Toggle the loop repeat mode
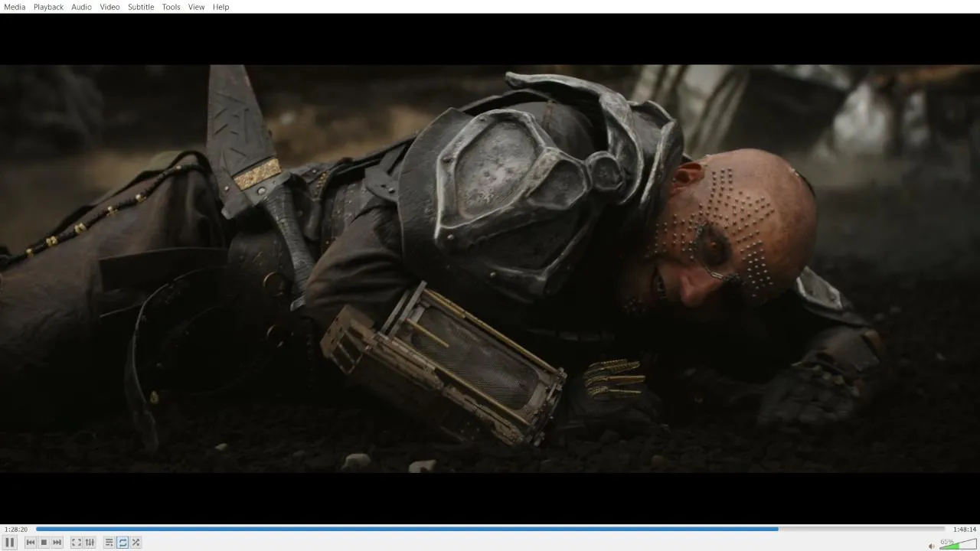 [x=122, y=543]
